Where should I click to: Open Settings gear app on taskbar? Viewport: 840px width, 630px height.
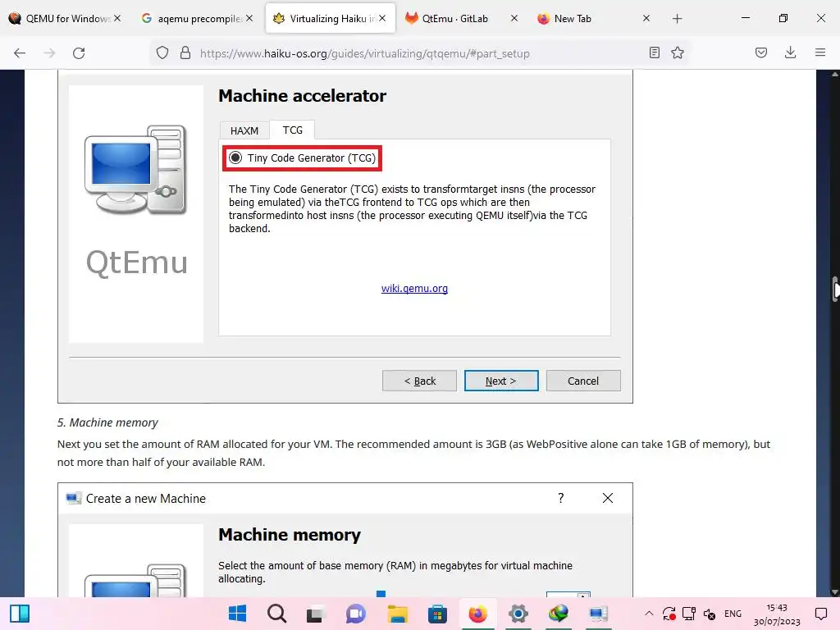pyautogui.click(x=518, y=614)
